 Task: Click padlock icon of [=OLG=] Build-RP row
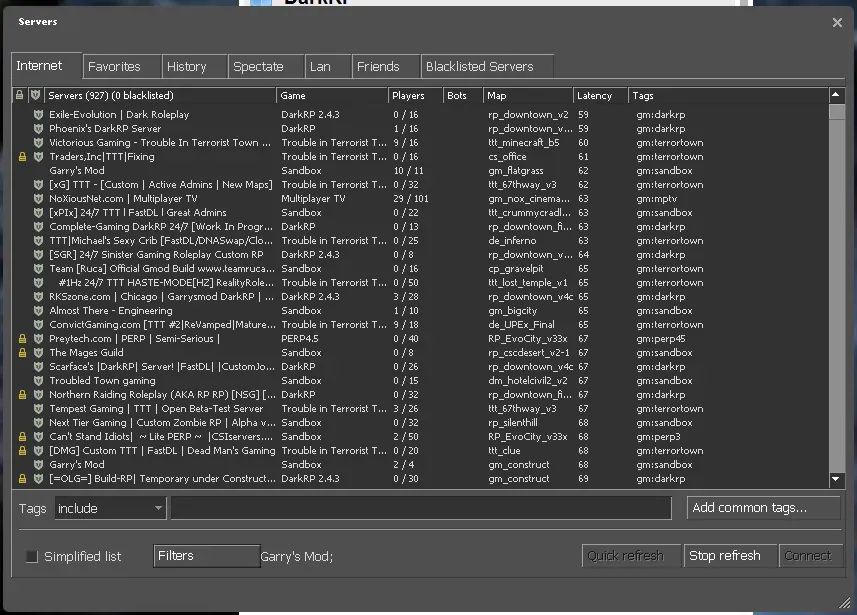[x=22, y=479]
